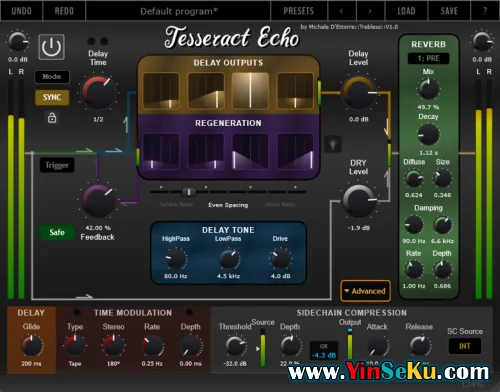Click the input gain knob top left

(x=18, y=42)
